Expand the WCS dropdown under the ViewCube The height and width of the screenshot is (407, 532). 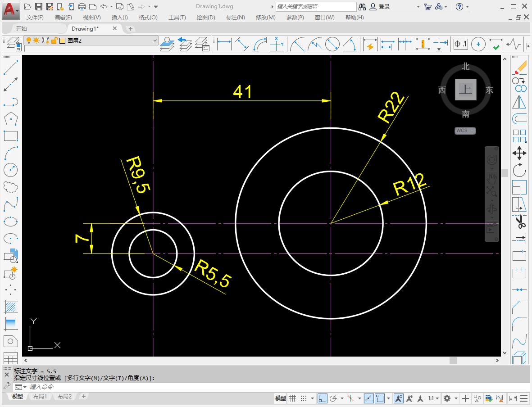point(471,131)
